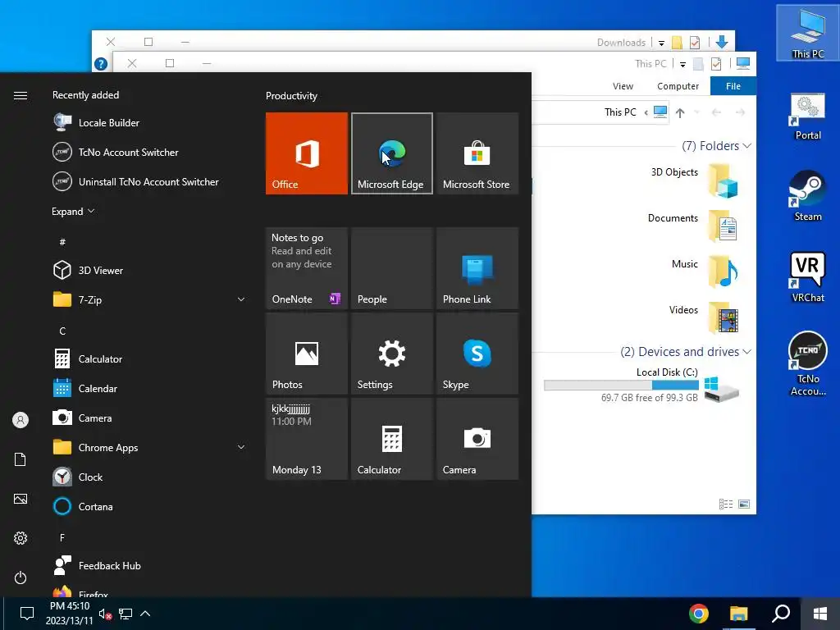The width and height of the screenshot is (840, 630).
Task: Open VRChat desktop shortcut
Action: (808, 277)
